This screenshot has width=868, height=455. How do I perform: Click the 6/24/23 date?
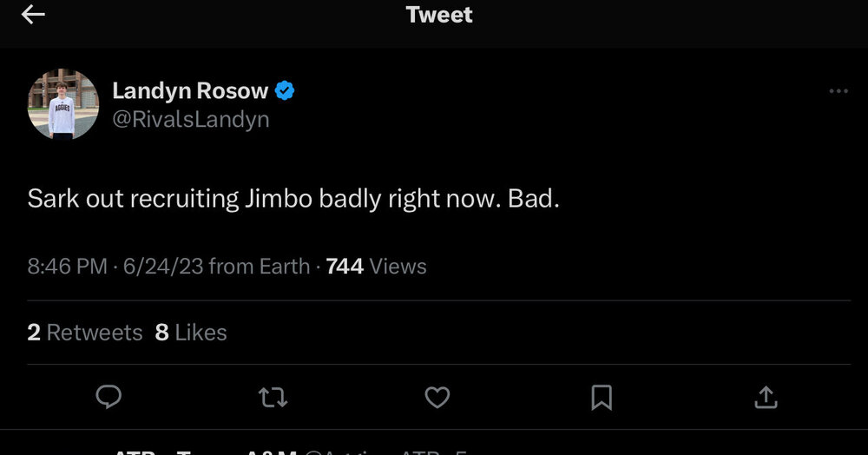coord(162,267)
